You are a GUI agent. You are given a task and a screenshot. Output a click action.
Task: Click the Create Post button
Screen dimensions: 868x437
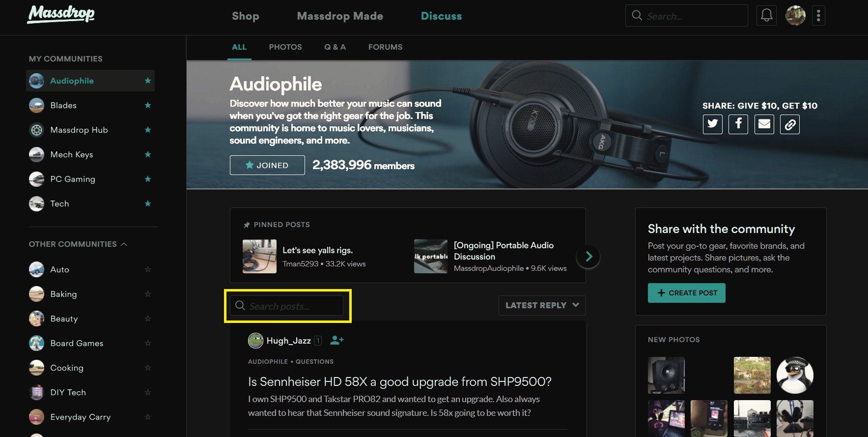pyautogui.click(x=686, y=293)
